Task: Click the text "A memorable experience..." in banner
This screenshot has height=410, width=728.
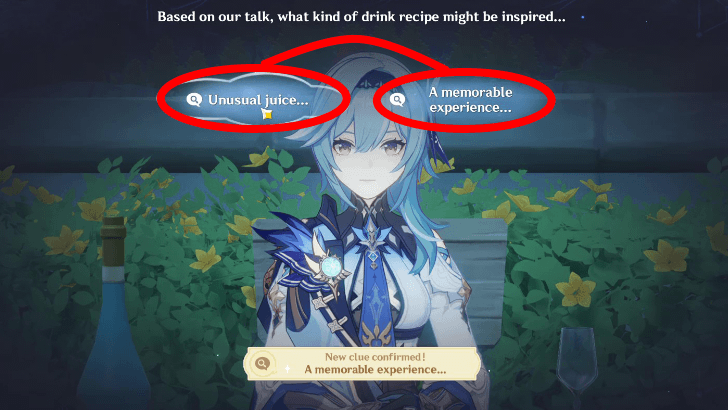Action: coord(375,370)
